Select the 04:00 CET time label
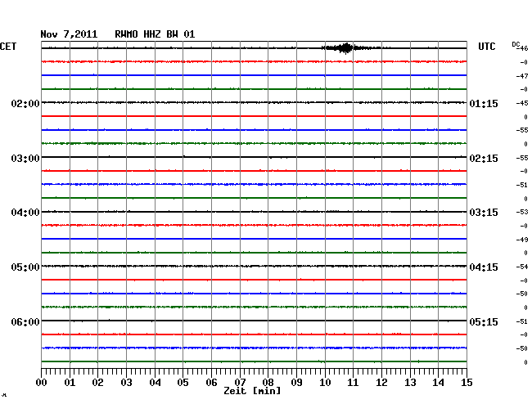The height and width of the screenshot is (404, 532). (x=25, y=213)
